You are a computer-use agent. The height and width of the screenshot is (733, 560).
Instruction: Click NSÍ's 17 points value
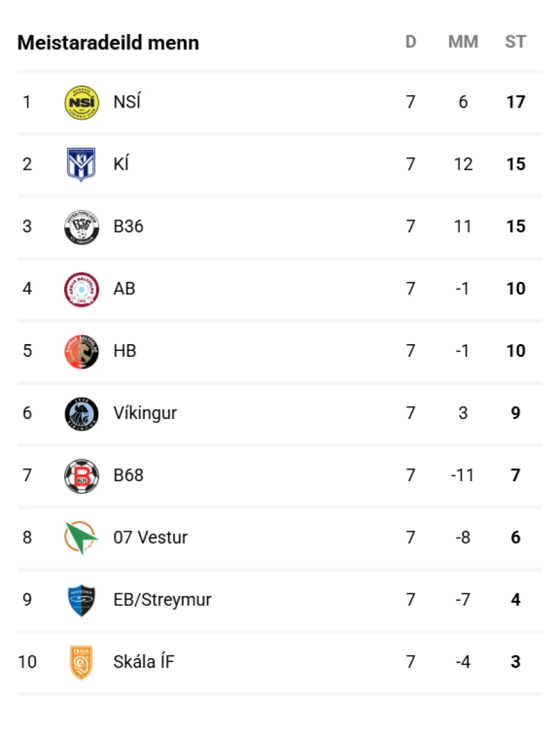point(515,102)
